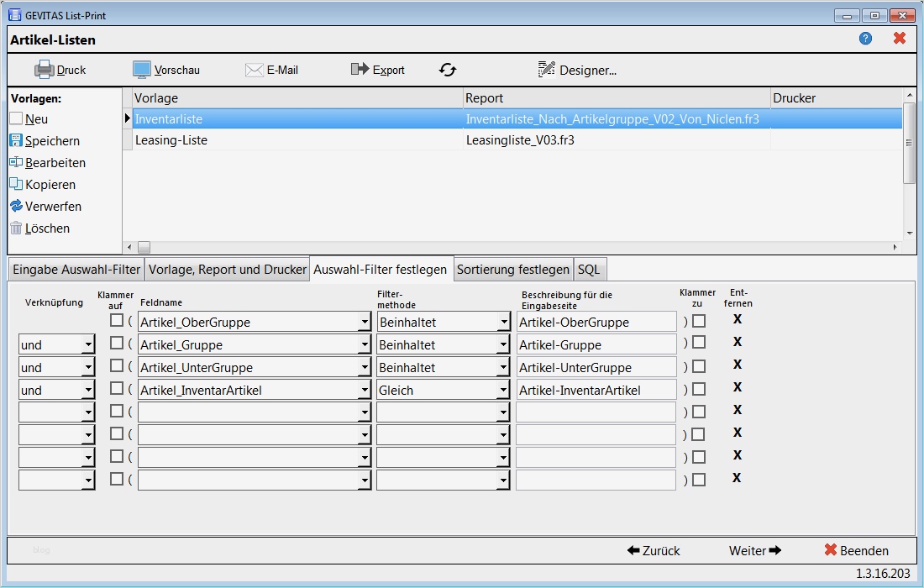Click the Drucker column header

coord(836,97)
